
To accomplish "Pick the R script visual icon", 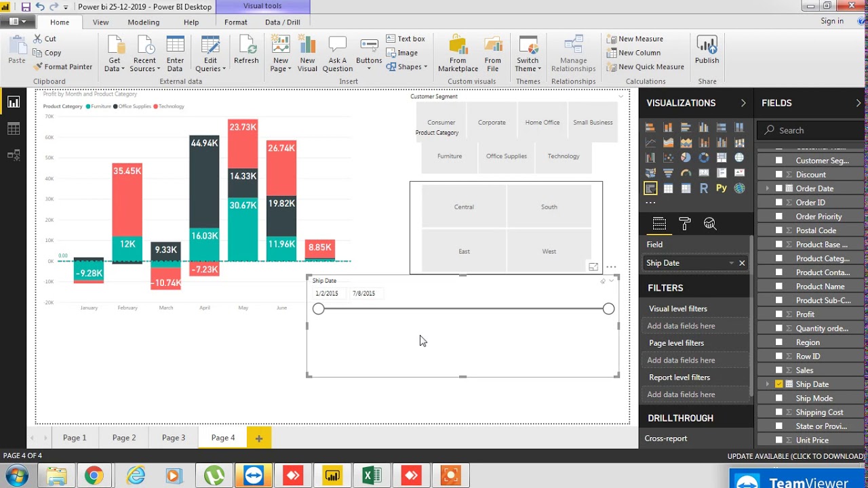I will click(704, 188).
